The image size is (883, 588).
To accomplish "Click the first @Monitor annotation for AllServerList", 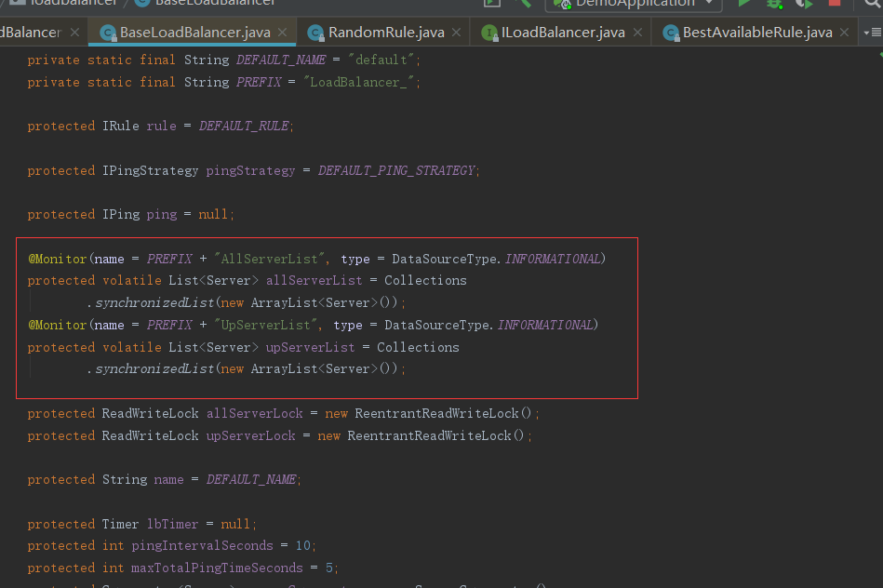I will pos(58,259).
